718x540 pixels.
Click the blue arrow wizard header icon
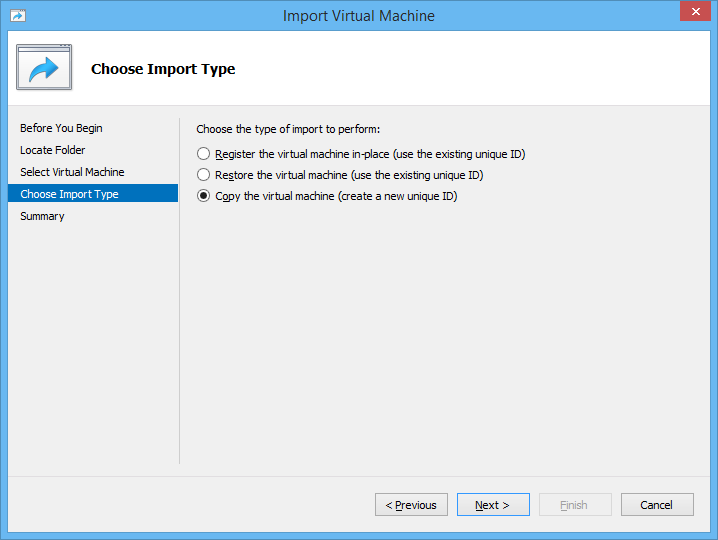[x=44, y=68]
